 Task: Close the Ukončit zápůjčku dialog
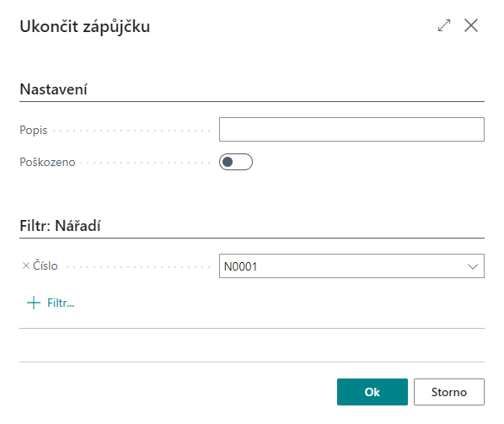point(471,25)
